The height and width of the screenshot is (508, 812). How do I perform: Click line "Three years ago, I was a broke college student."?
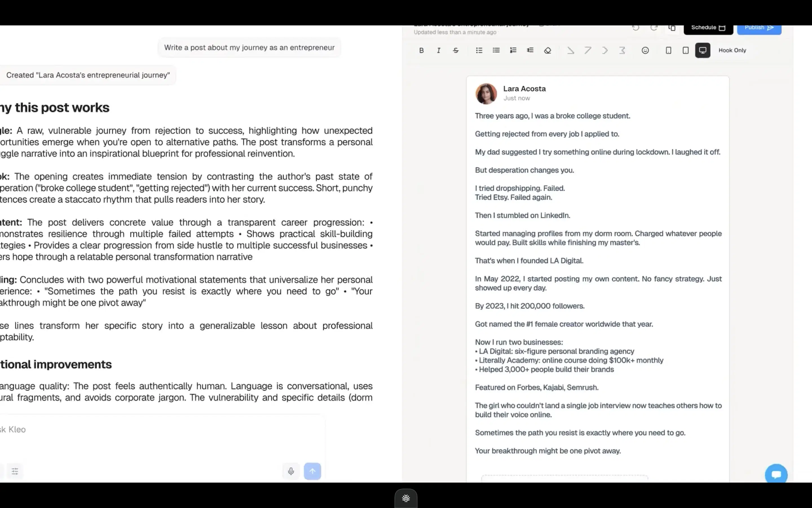tap(553, 116)
